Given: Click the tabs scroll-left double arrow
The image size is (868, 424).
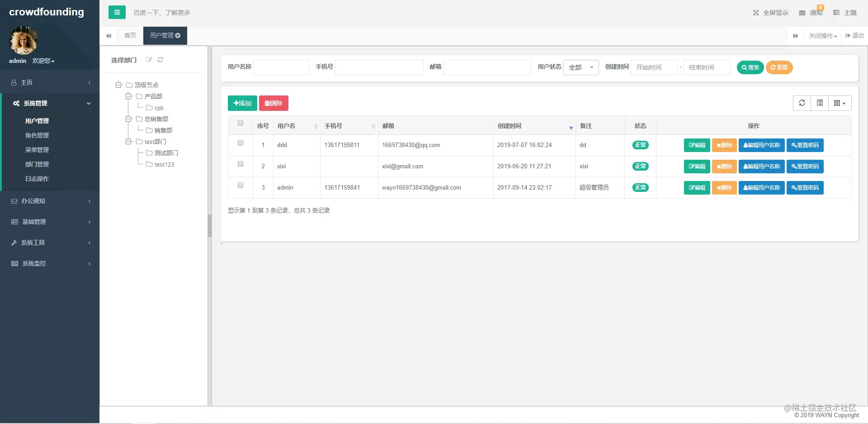Looking at the screenshot, I should pos(108,36).
